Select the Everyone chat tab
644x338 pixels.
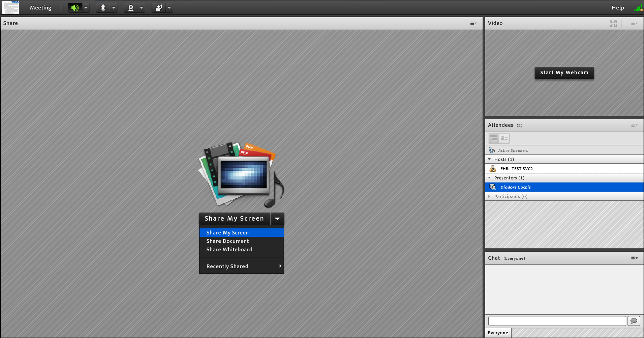[x=498, y=333]
